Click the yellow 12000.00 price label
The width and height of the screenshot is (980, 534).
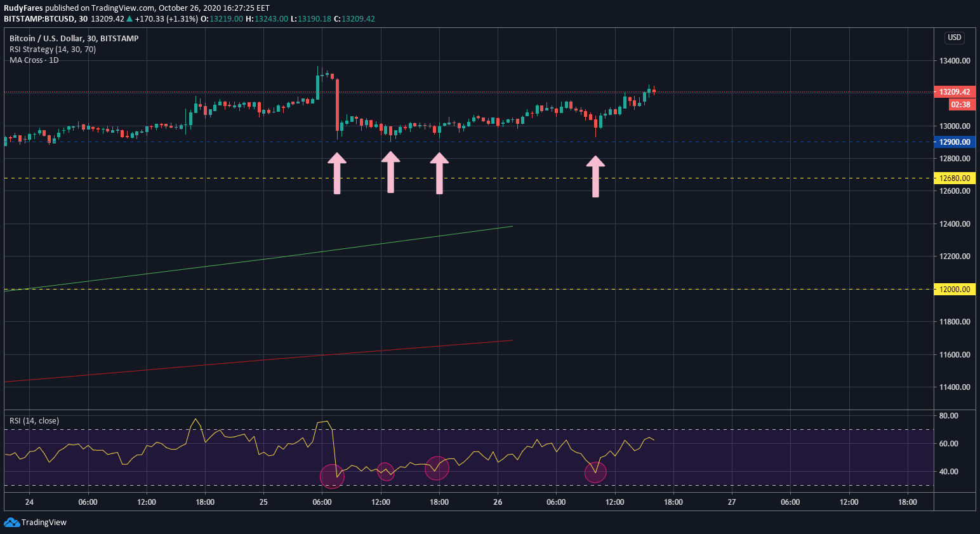[x=955, y=290]
